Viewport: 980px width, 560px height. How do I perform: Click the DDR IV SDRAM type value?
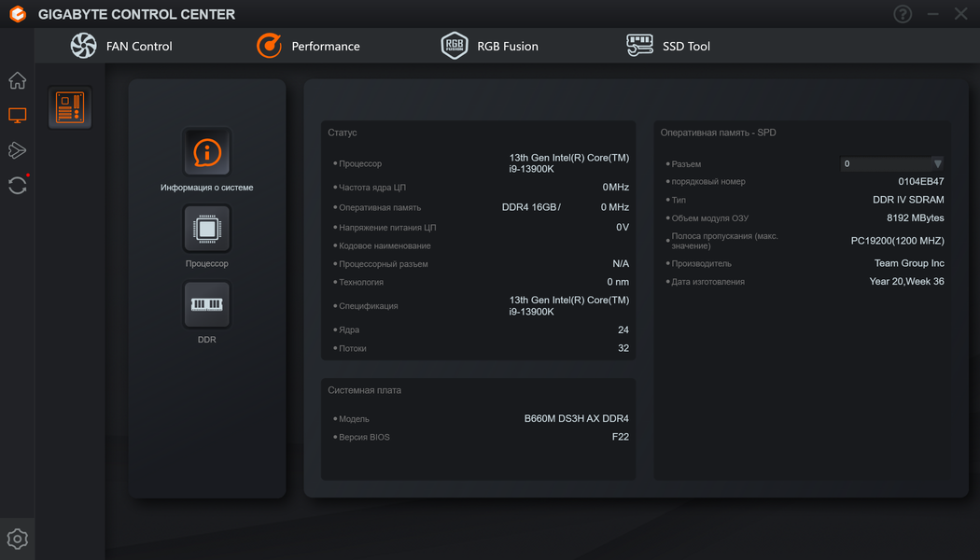coord(908,200)
